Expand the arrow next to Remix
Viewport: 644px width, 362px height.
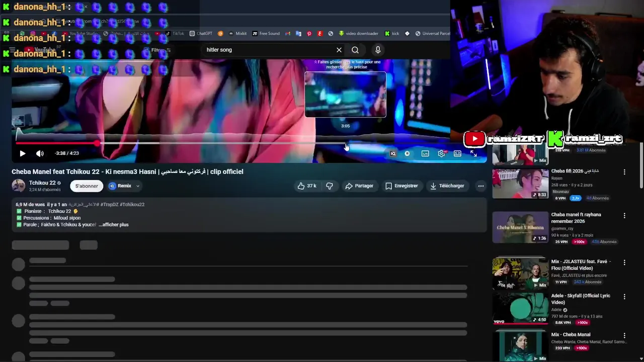(x=137, y=186)
